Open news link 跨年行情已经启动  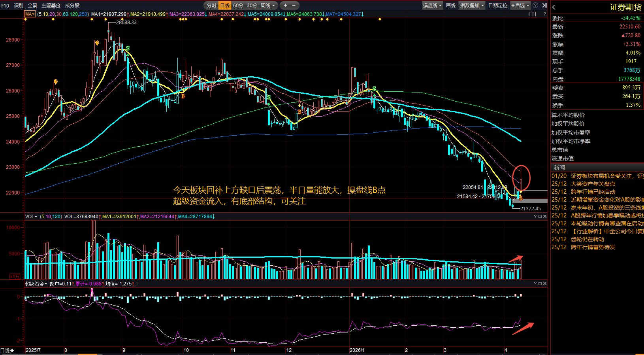pyautogui.click(x=593, y=192)
